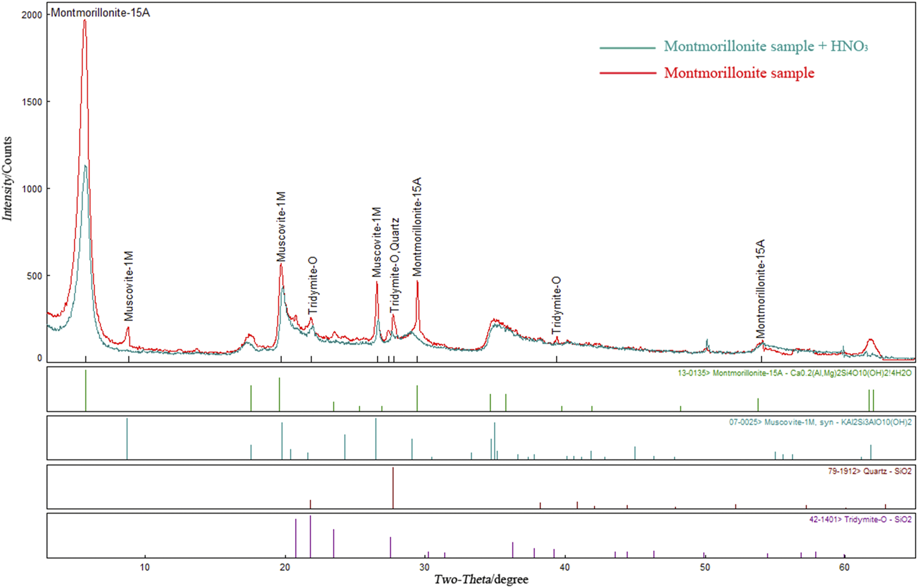Viewport: 918px width, 588px height.
Task: Select the 'Montmorillonite sample + HNO3' legend text
Action: point(766,47)
